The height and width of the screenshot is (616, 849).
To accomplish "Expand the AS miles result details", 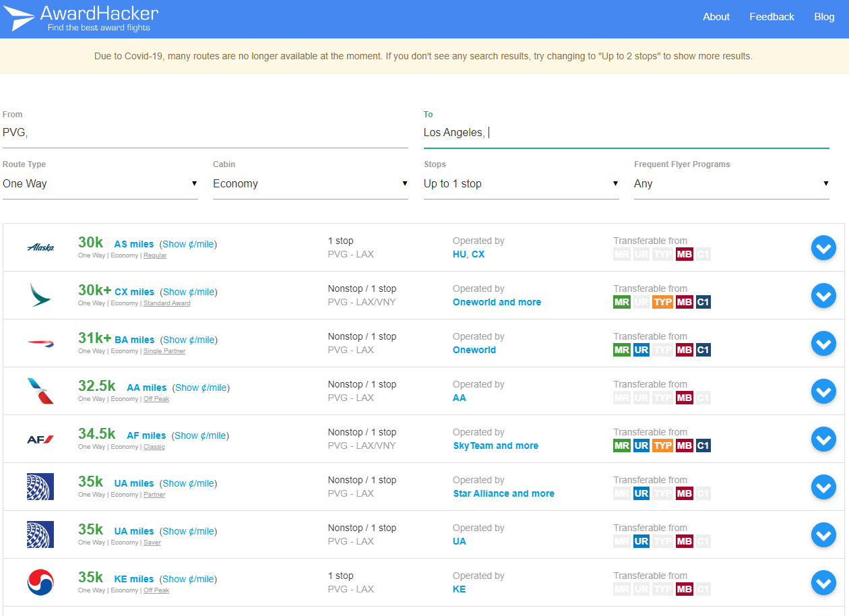I will point(823,248).
